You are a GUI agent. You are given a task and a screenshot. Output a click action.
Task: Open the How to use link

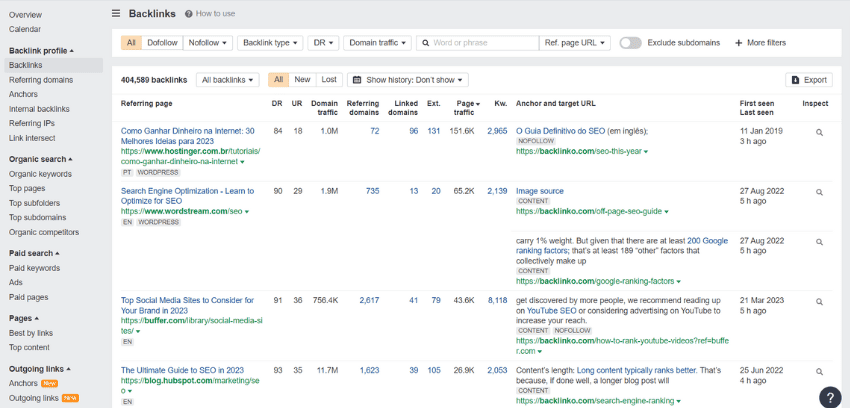(x=215, y=14)
